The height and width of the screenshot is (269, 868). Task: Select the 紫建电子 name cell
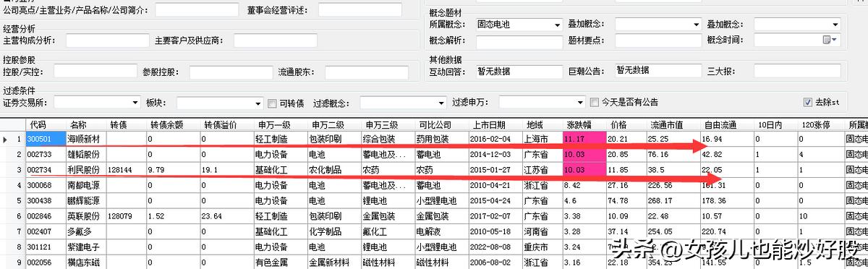click(x=87, y=247)
